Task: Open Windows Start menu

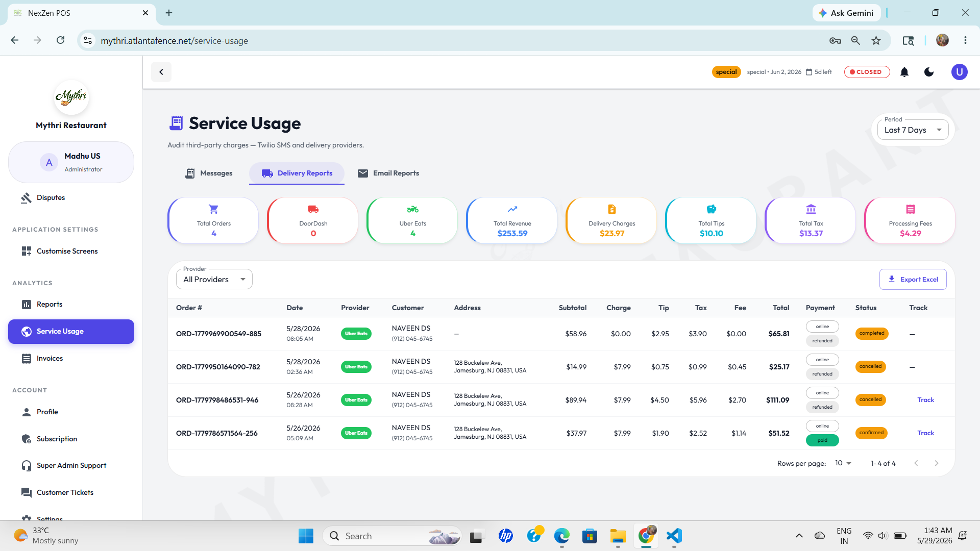Action: 306,536
